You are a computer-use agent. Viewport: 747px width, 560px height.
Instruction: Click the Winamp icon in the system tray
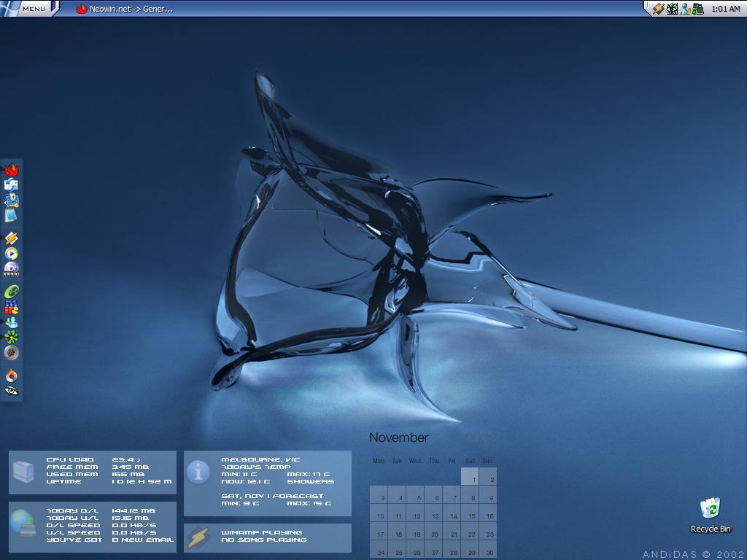pyautogui.click(x=658, y=9)
